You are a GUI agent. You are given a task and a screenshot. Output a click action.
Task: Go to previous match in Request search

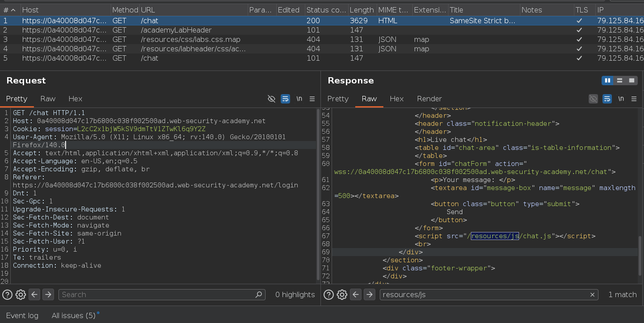pos(34,294)
